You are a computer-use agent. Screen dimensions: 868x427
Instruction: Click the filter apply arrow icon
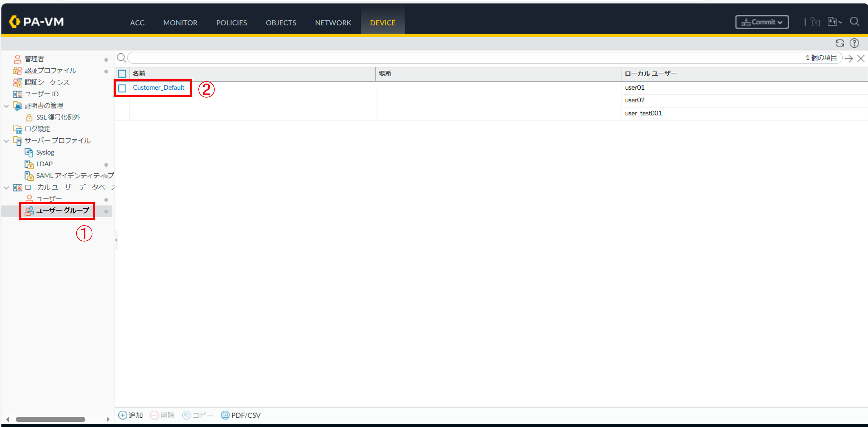[848, 58]
